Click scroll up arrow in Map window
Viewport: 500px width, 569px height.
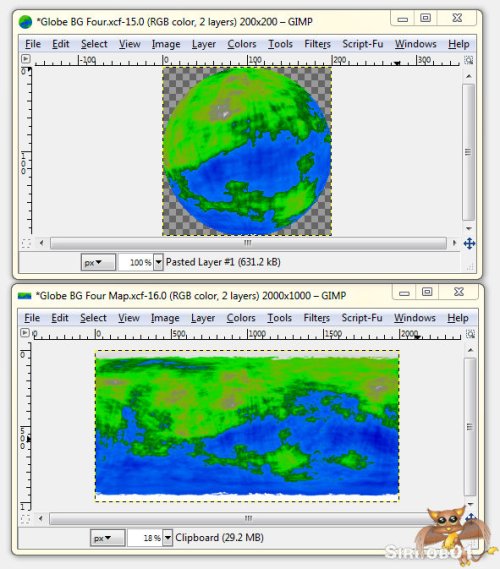coord(470,350)
